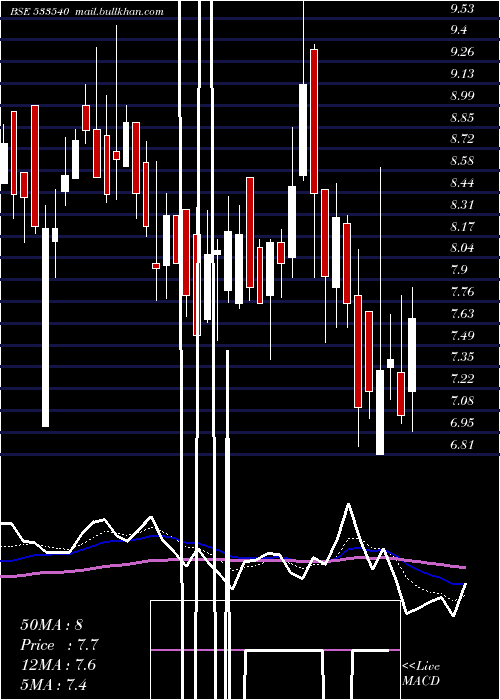Click the 8.44 price level label
Image resolution: width=500 pixels, height=700 pixels.
pos(462,183)
